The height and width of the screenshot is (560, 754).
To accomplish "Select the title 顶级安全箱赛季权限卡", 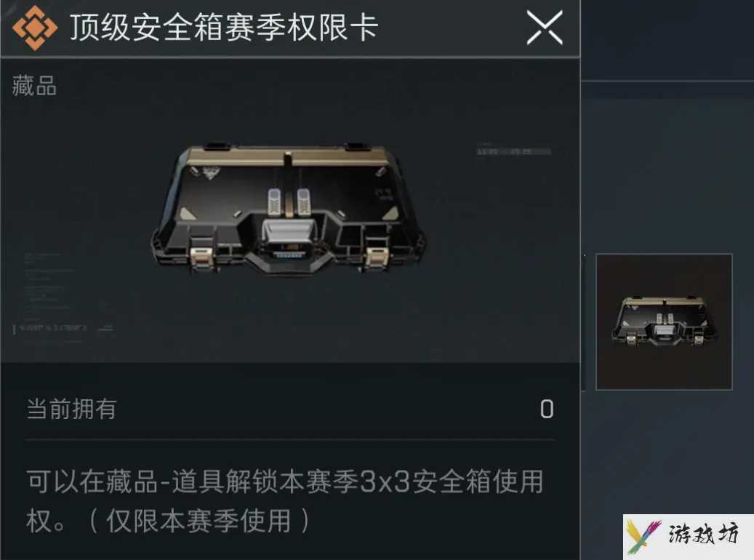I will (x=224, y=28).
